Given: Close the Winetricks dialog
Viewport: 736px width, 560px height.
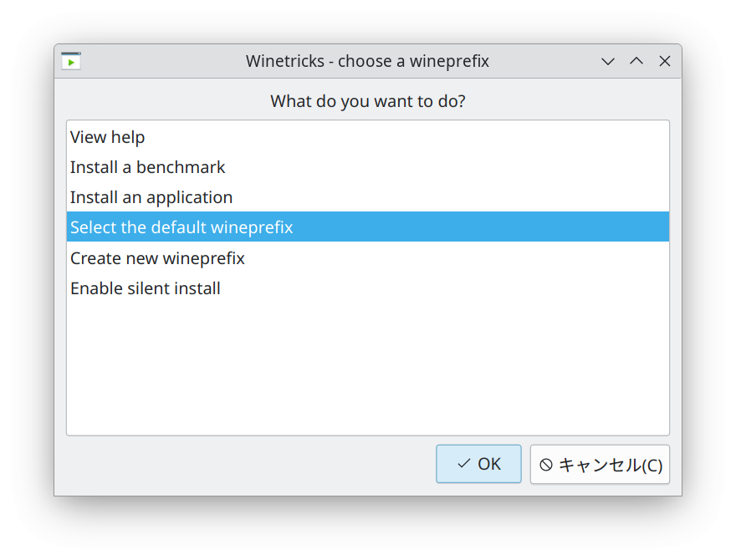Looking at the screenshot, I should [665, 61].
